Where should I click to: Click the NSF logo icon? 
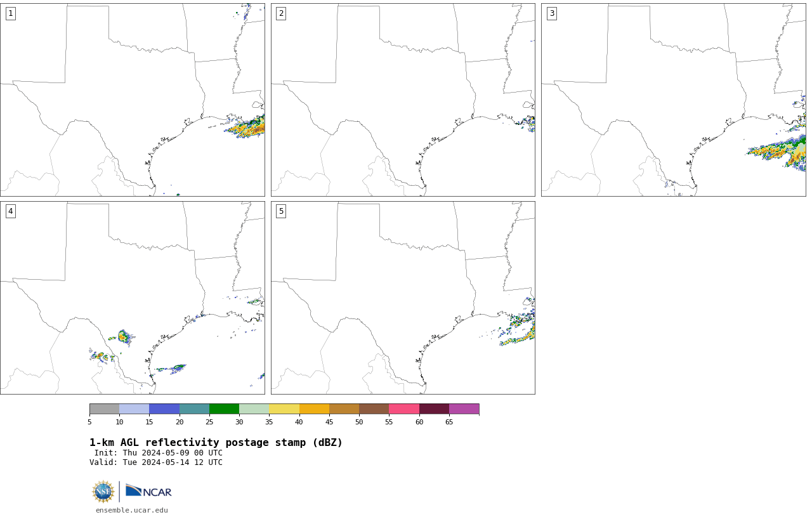pos(103,492)
